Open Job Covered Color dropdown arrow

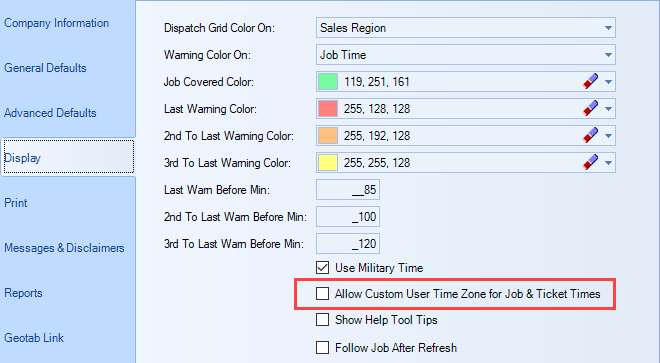(608, 82)
